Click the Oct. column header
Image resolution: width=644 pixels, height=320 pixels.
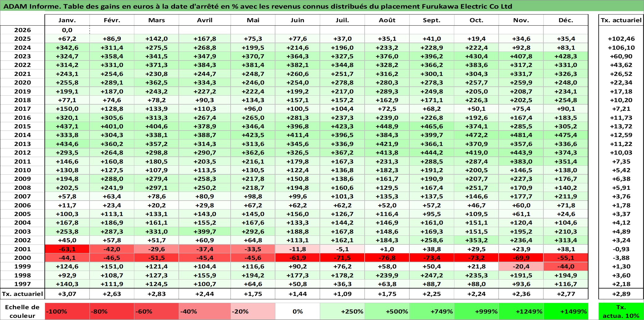476,20
